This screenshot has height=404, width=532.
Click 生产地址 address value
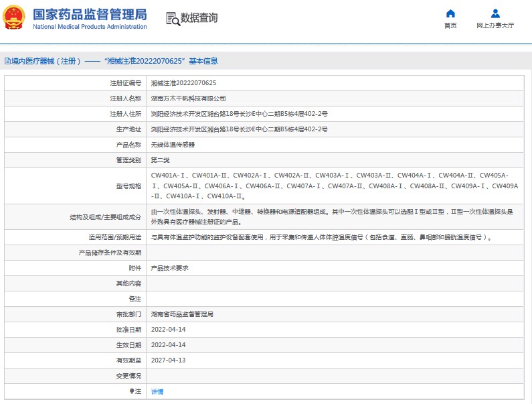[239, 129]
